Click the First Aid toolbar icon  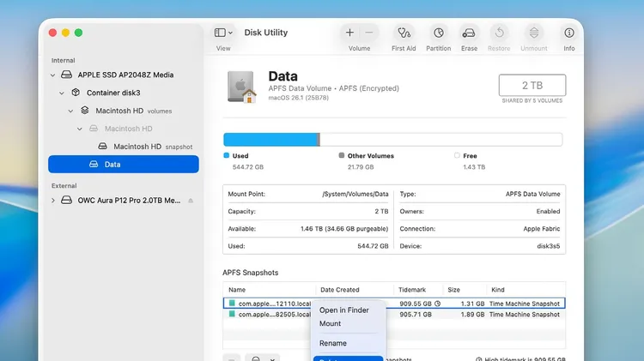coord(404,33)
